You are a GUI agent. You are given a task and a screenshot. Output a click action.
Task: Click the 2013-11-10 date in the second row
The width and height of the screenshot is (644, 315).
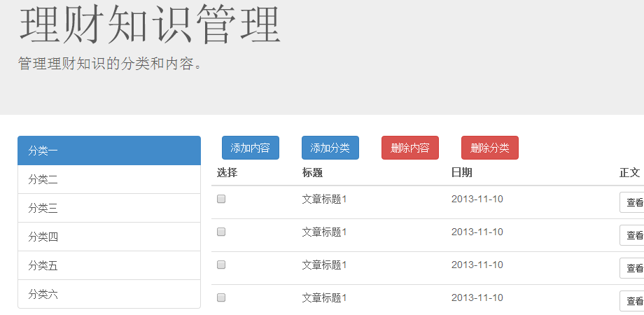(477, 232)
